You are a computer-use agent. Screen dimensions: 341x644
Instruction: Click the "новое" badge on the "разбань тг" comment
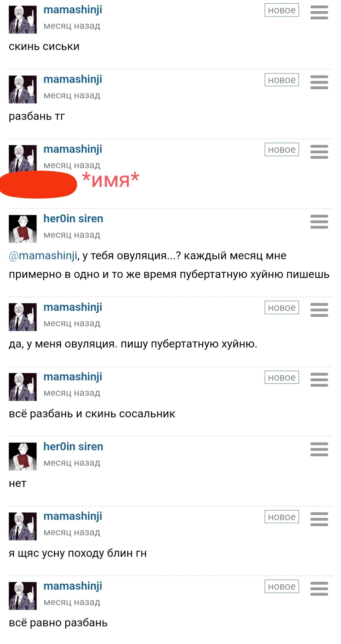(281, 80)
